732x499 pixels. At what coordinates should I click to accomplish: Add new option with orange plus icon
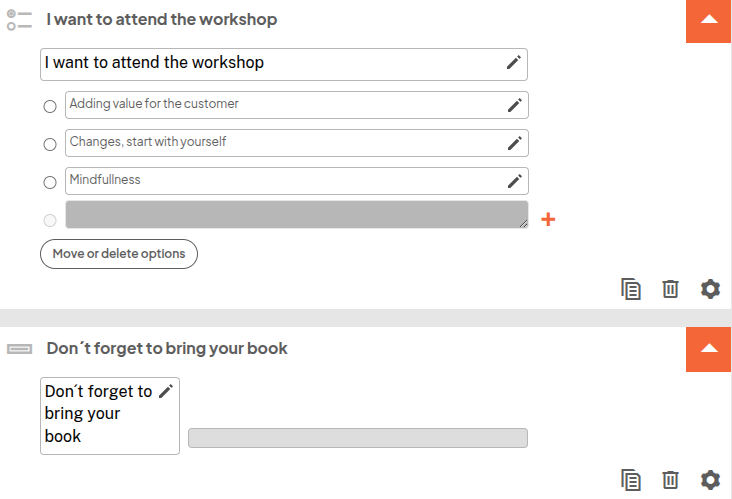548,219
